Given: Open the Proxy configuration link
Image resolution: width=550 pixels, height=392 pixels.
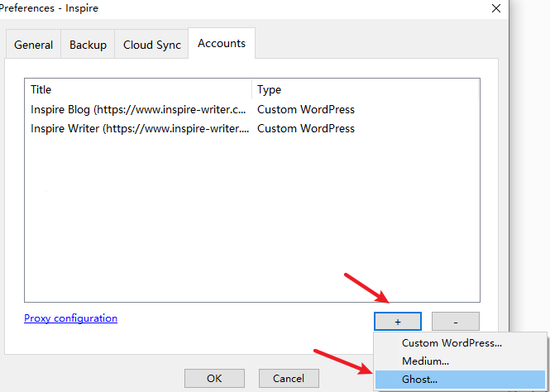Looking at the screenshot, I should 70,318.
